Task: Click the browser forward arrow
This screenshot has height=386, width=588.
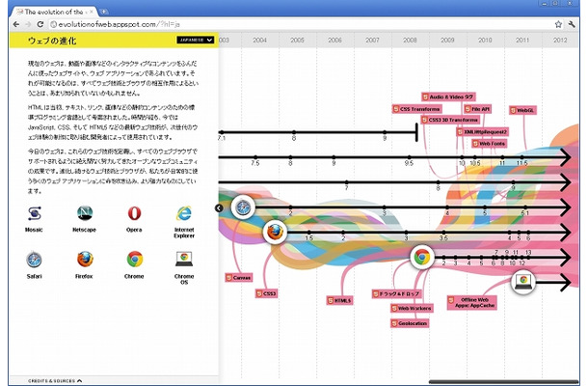Action: tap(28, 24)
